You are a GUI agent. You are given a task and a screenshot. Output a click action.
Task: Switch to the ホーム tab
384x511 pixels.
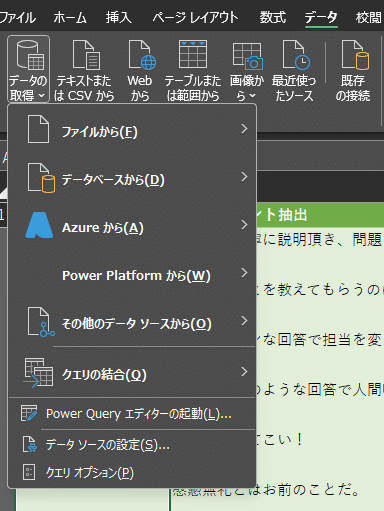(70, 17)
